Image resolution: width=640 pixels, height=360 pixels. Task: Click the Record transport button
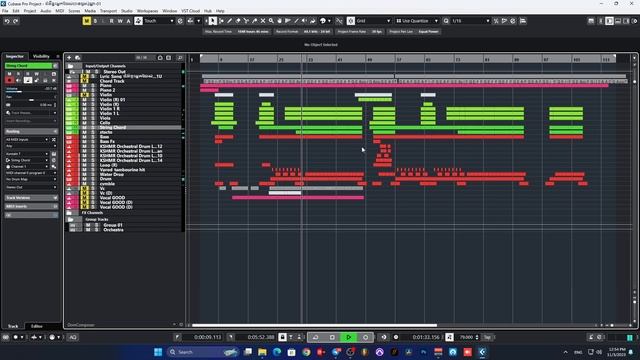(x=365, y=337)
